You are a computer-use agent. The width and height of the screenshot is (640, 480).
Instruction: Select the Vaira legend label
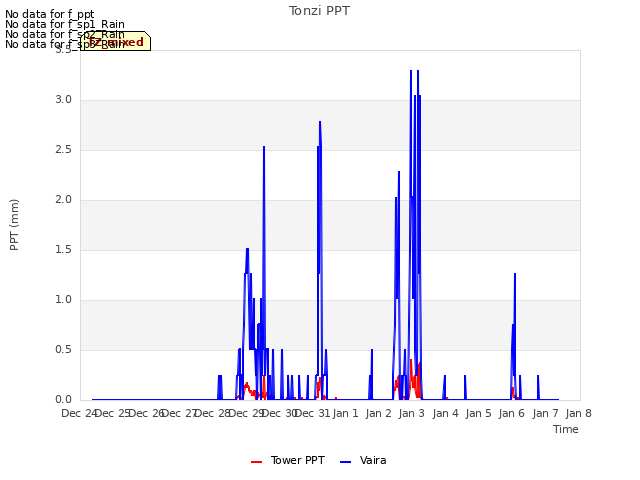tap(373, 460)
